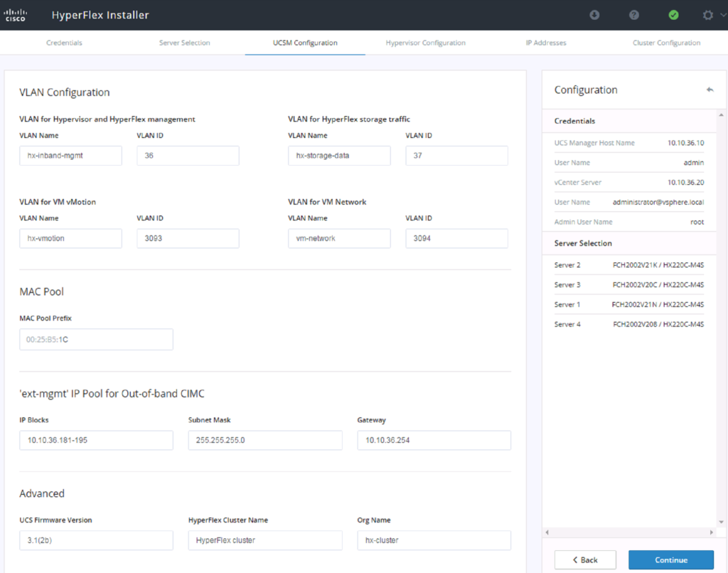Image resolution: width=728 pixels, height=573 pixels.
Task: Click the HyperFlex Installer title
Action: click(x=100, y=15)
